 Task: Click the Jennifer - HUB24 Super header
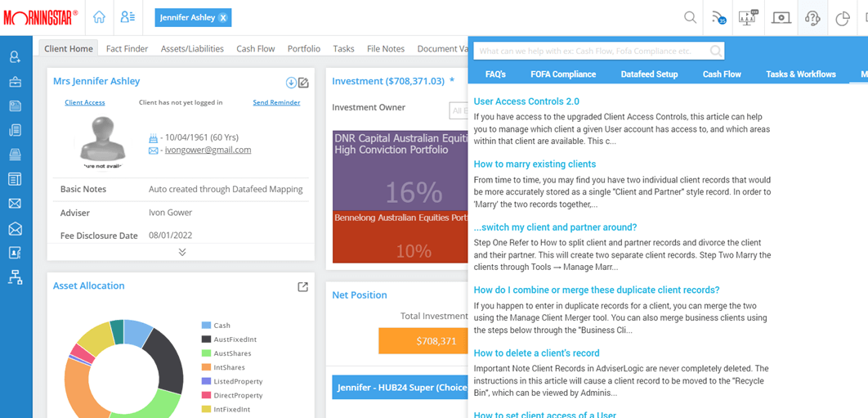coord(400,388)
